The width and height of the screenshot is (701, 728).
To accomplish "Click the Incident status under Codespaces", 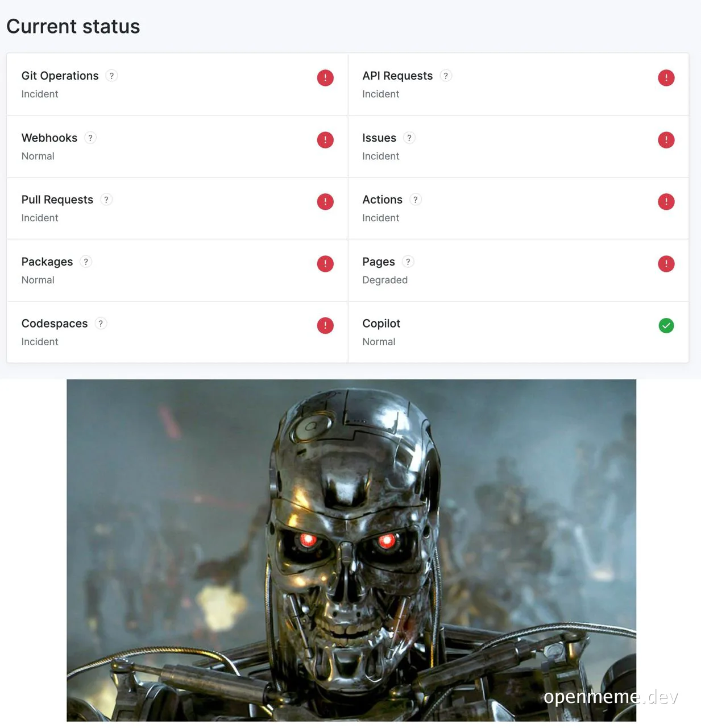I will pos(40,342).
